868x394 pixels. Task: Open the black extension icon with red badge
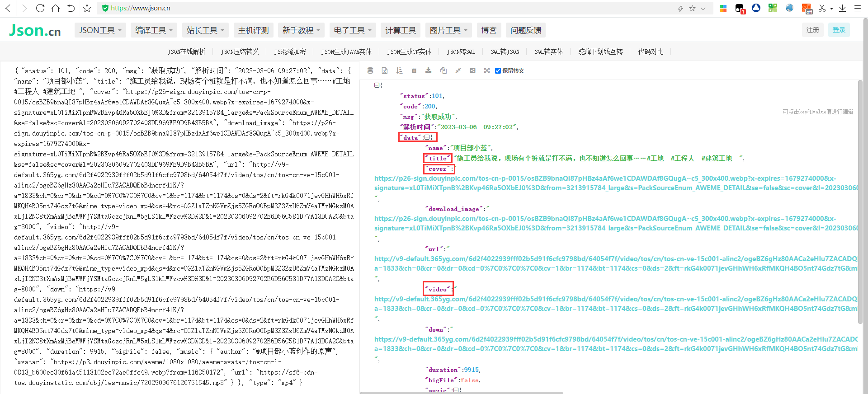pyautogui.click(x=740, y=9)
